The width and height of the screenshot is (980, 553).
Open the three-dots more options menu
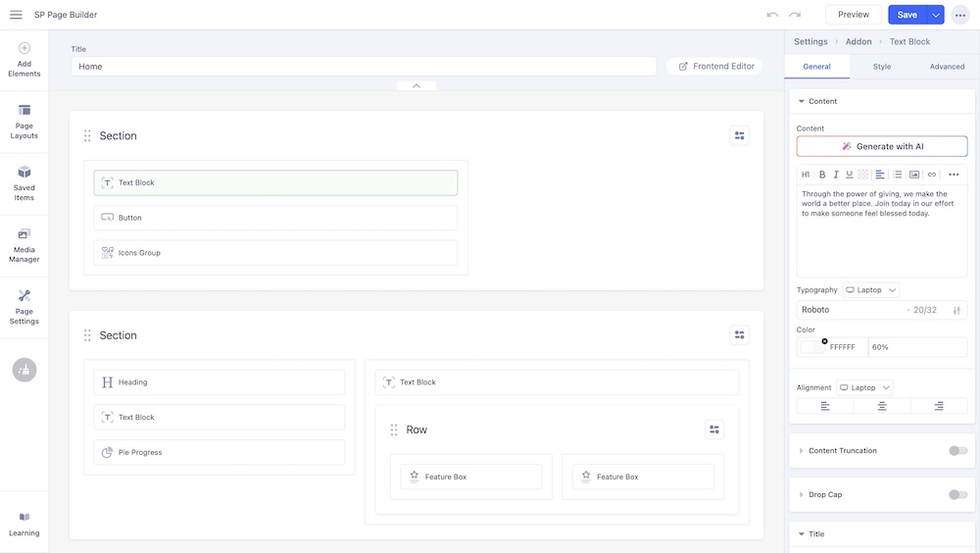point(960,15)
